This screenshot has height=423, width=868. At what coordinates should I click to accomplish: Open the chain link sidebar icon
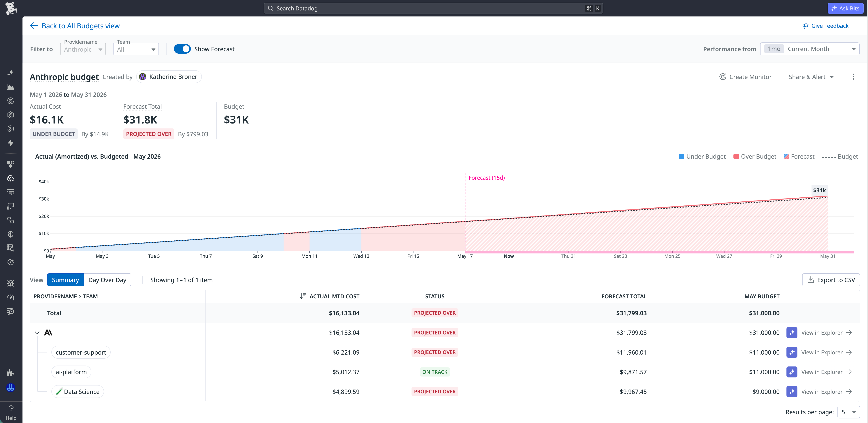pos(11,220)
